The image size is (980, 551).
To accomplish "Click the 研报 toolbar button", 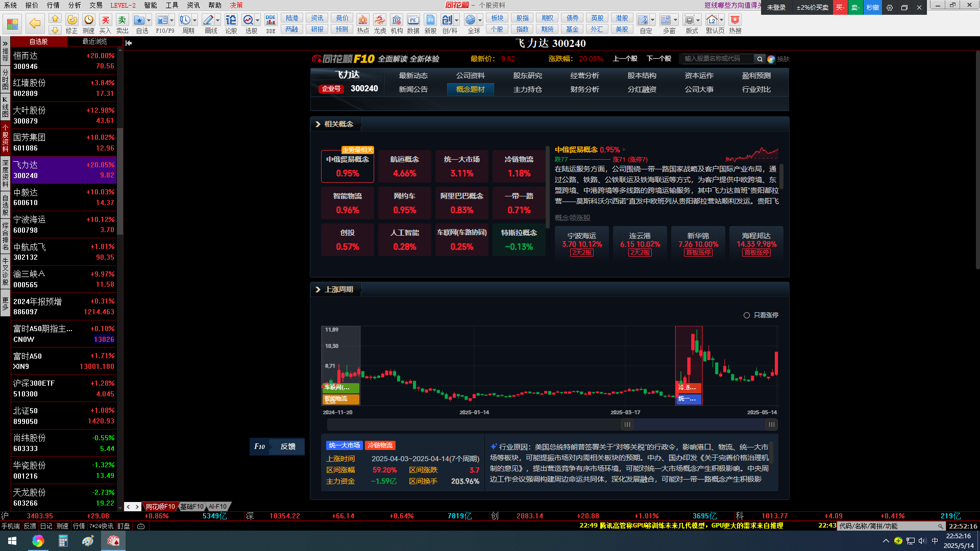I will (x=317, y=29).
